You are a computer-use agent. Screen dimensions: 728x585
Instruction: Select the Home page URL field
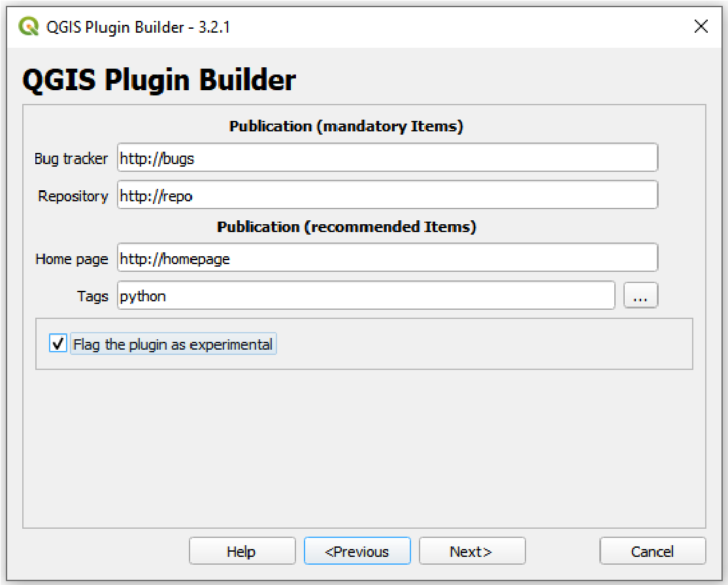(388, 258)
